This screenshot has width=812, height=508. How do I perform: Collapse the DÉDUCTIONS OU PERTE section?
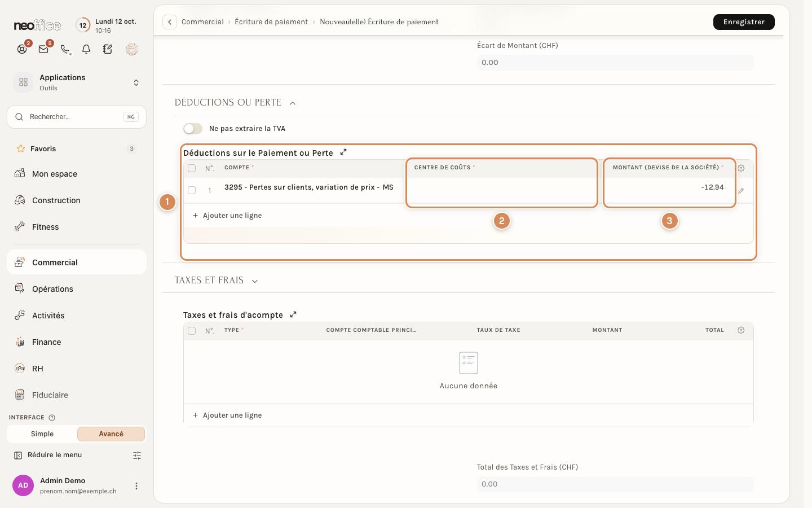293,103
